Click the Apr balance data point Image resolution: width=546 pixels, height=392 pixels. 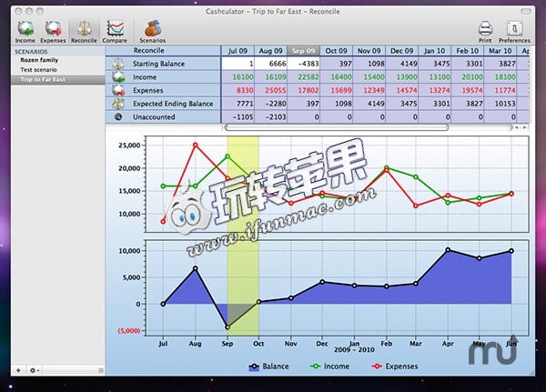point(448,250)
